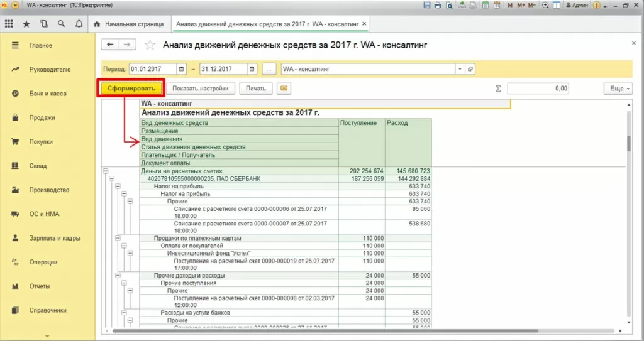Click the Админ user label
Viewport: 644px width, 341px height.
[x=577, y=5]
